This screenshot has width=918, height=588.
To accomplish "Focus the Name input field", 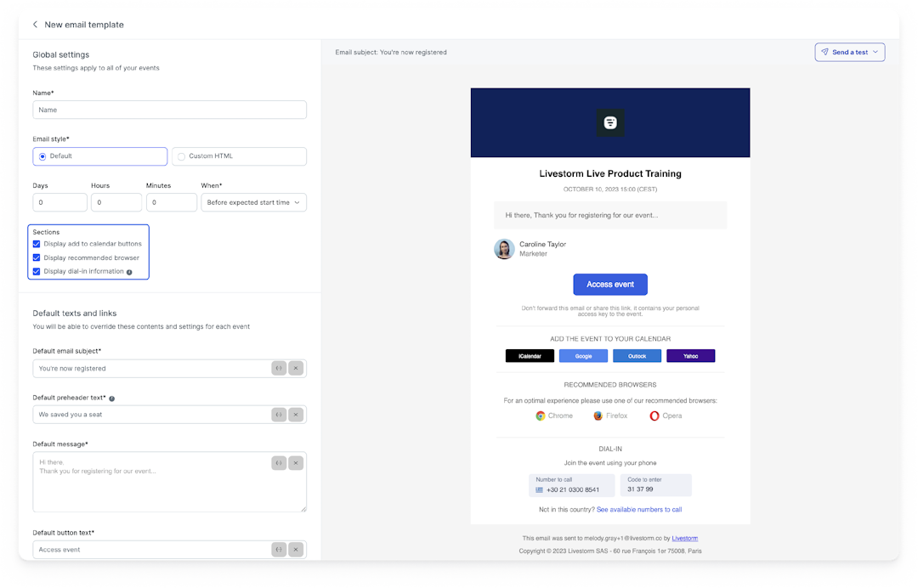I will [170, 110].
